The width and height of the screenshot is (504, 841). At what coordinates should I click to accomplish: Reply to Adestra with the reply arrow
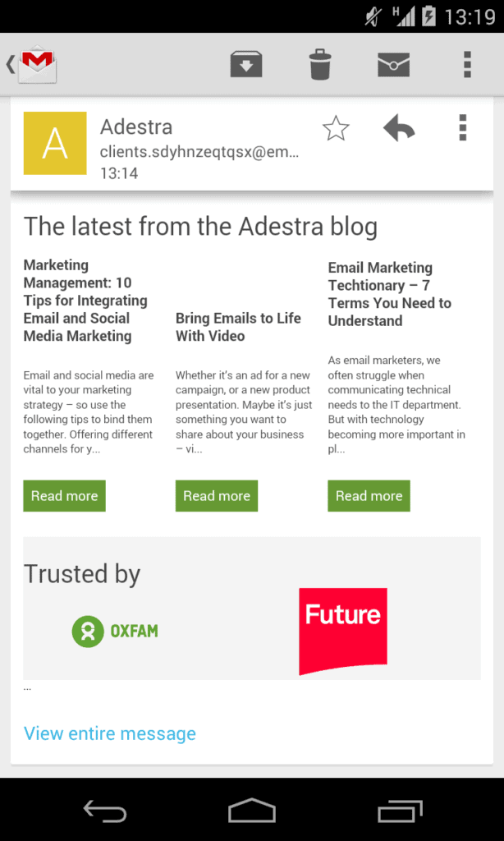point(399,128)
